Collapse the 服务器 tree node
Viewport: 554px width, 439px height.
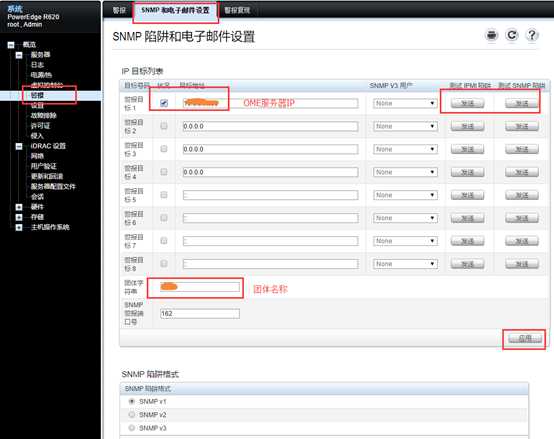pyautogui.click(x=19, y=55)
